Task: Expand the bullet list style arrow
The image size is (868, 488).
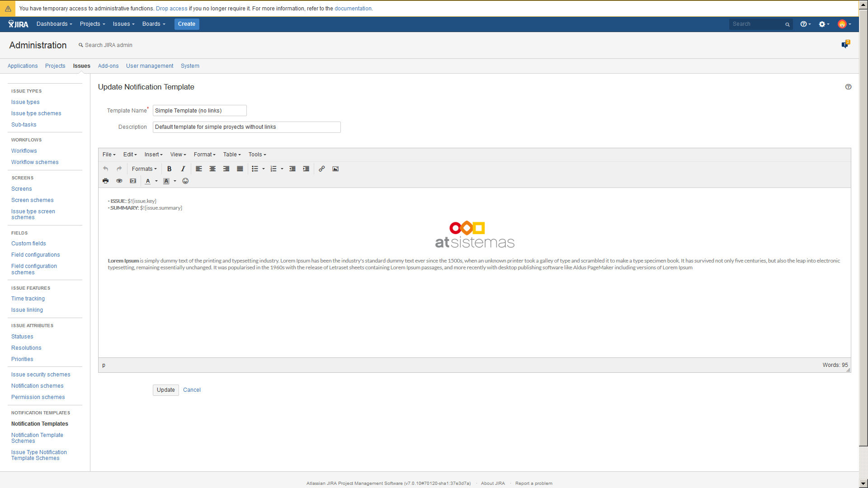Action: [x=264, y=169]
